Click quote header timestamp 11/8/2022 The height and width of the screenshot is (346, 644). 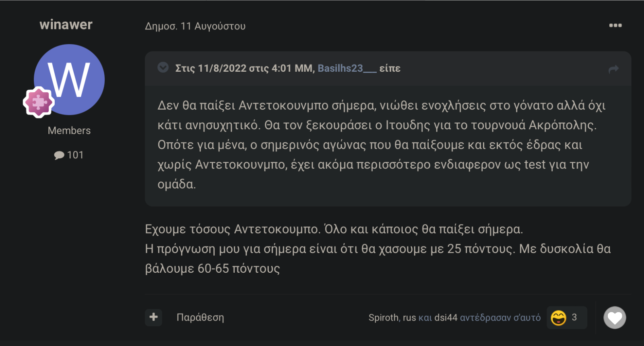pos(222,68)
